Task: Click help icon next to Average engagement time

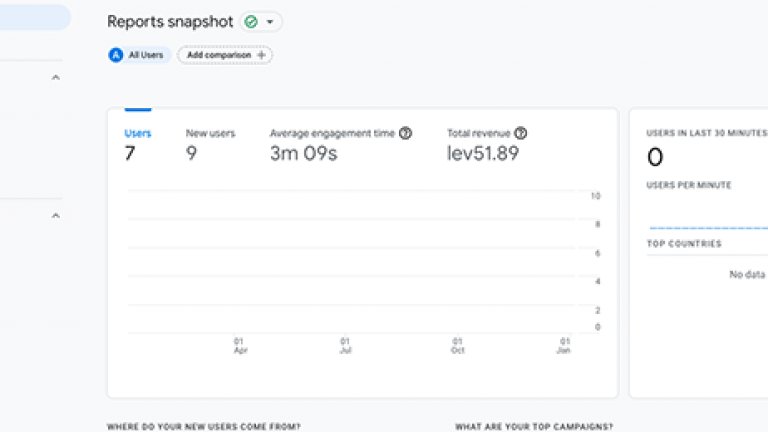Action: coord(405,133)
